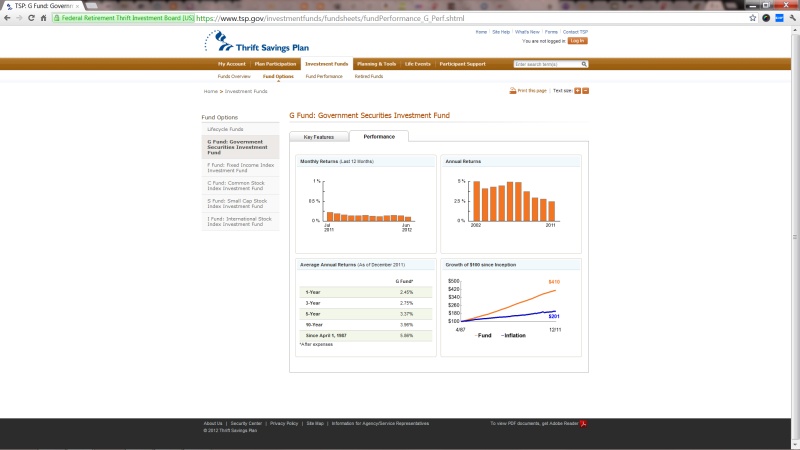
Task: Go to Fund Performance submenu link
Action: click(324, 77)
